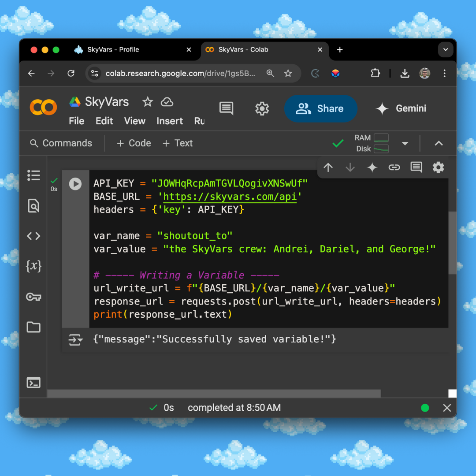Add a new Text cell
Image resolution: width=476 pixels, height=476 pixels.
(x=178, y=143)
